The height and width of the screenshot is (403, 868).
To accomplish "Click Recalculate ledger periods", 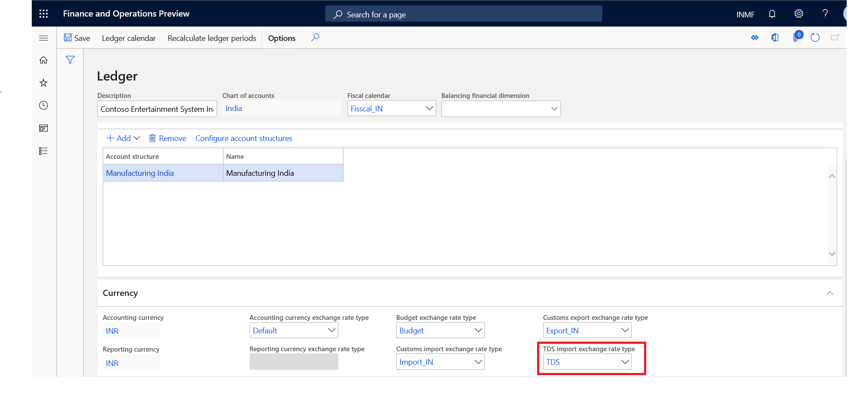I will (x=212, y=38).
